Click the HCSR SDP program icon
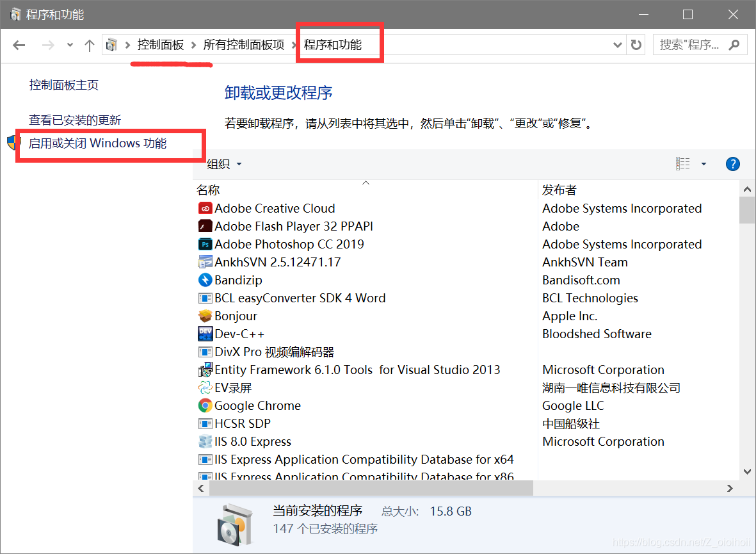This screenshot has height=554, width=756. [x=205, y=424]
